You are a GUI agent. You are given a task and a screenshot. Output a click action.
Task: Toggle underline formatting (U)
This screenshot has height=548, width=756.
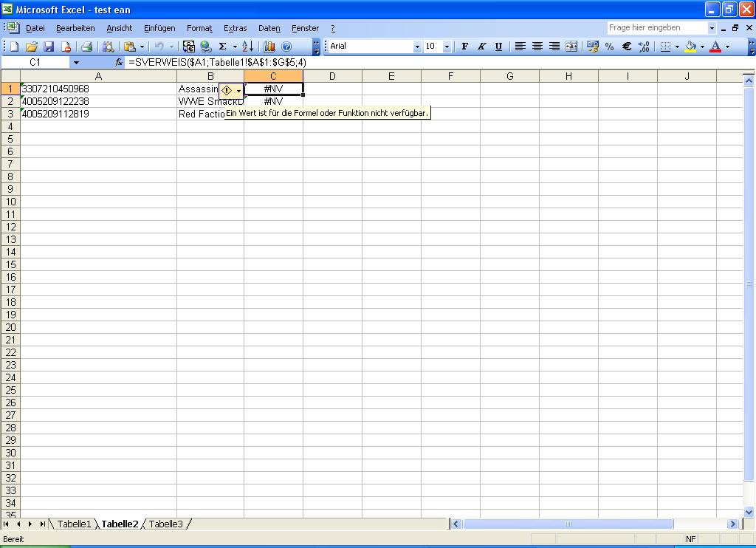tap(498, 47)
